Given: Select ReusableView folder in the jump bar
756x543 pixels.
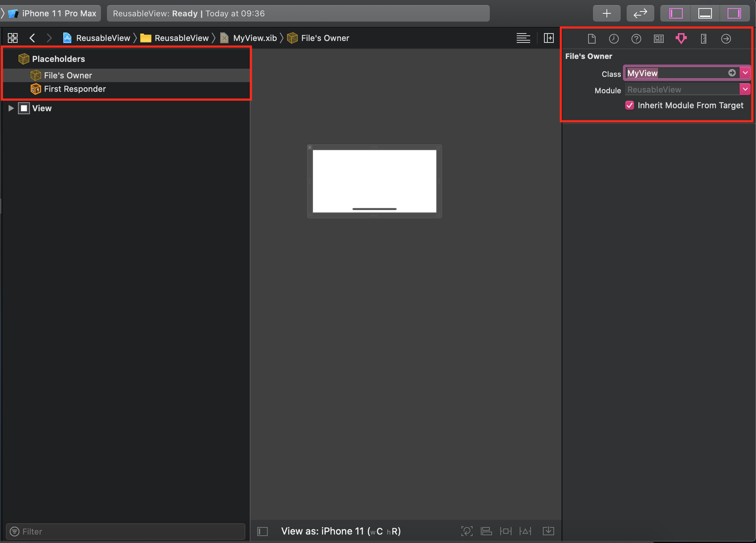Looking at the screenshot, I should tap(175, 38).
